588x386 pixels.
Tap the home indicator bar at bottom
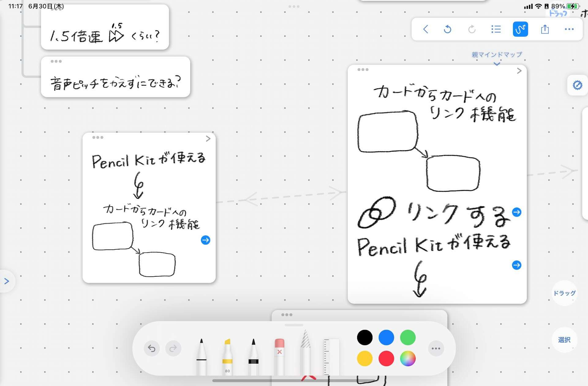pyautogui.click(x=294, y=381)
